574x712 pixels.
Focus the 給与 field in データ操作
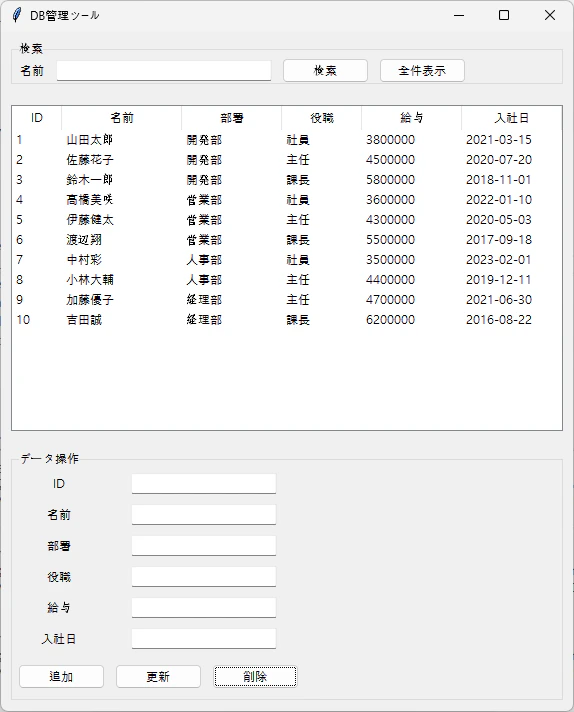pyautogui.click(x=204, y=608)
